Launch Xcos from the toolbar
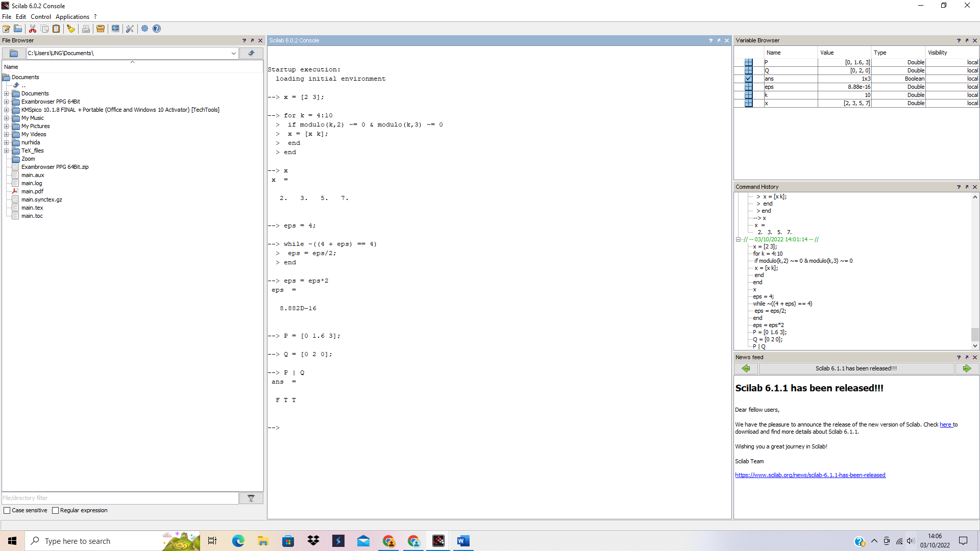 click(115, 29)
